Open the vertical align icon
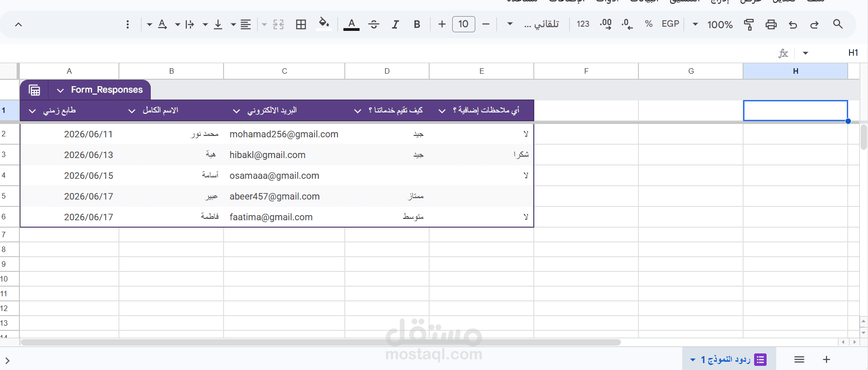868x370 pixels. point(218,24)
